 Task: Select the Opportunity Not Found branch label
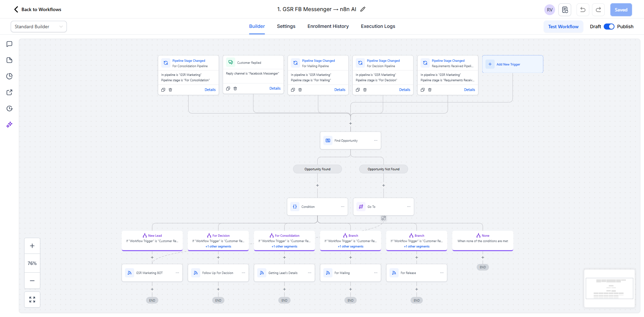[x=384, y=169]
